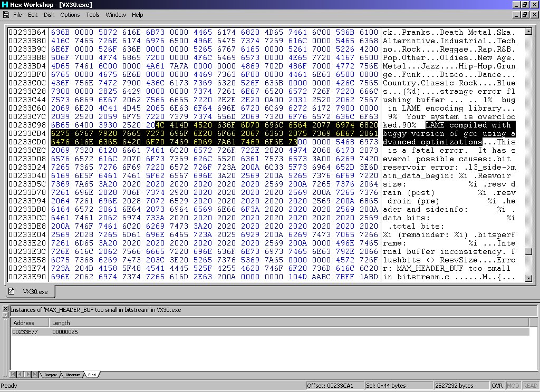Viewport: 540px width, 392px height.
Task: Open the Window menu
Action: (115, 15)
